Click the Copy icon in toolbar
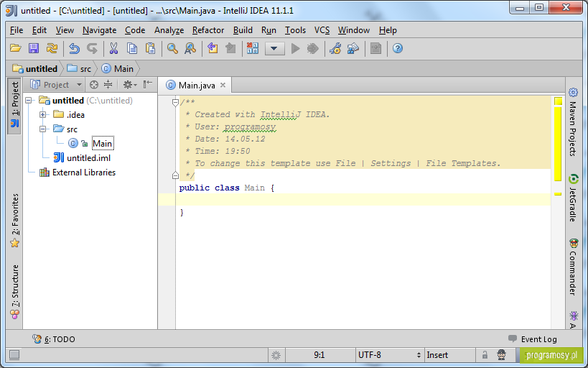This screenshot has width=588, height=368. pyautogui.click(x=132, y=48)
